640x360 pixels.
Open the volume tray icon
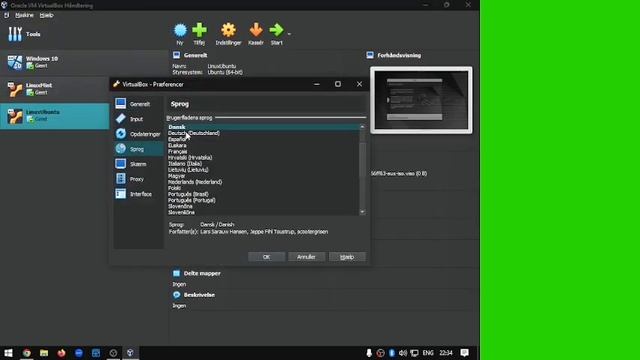coord(403,353)
